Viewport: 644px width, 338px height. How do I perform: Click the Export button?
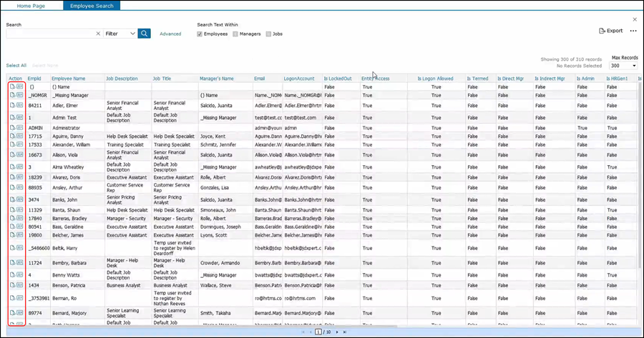tap(610, 31)
